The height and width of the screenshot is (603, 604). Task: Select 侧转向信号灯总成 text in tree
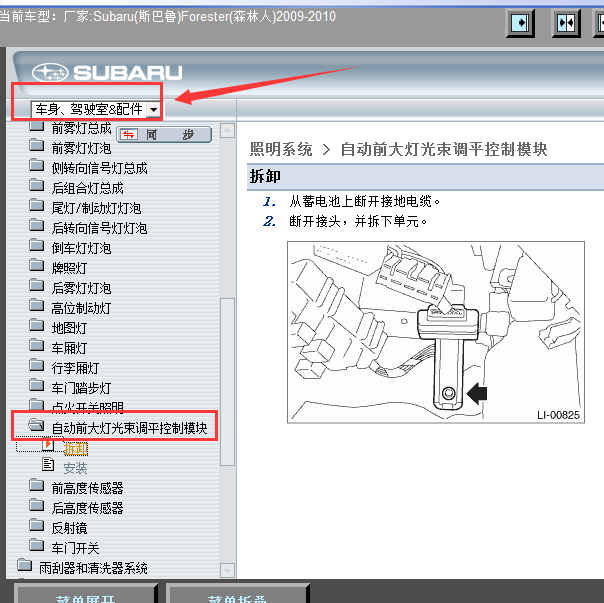click(x=99, y=168)
